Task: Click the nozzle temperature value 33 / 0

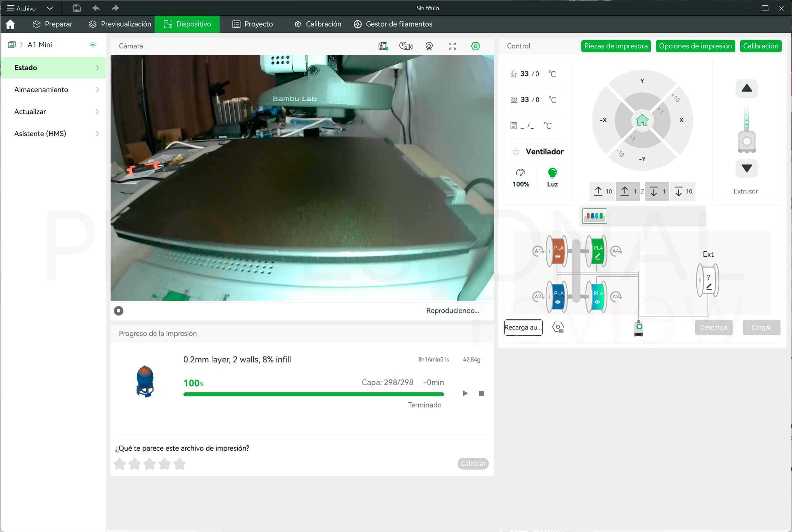Action: coord(529,74)
